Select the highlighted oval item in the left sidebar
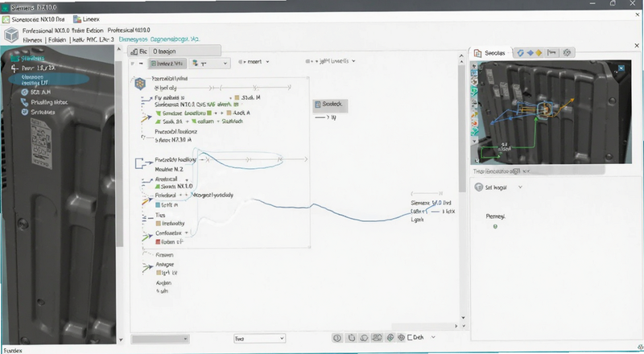 (x=49, y=80)
